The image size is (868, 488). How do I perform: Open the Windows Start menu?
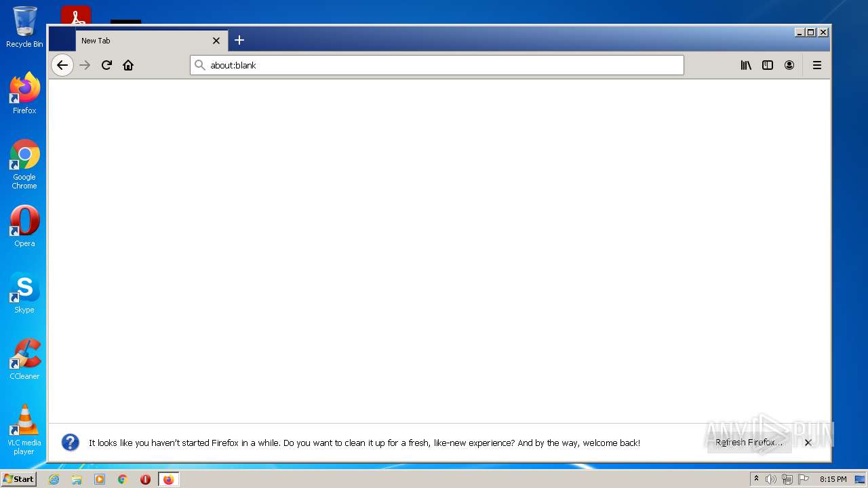point(18,479)
